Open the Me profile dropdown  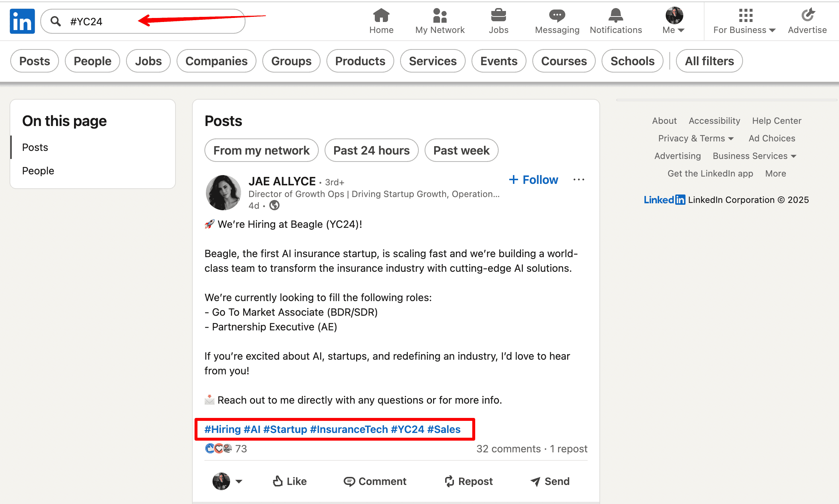673,21
